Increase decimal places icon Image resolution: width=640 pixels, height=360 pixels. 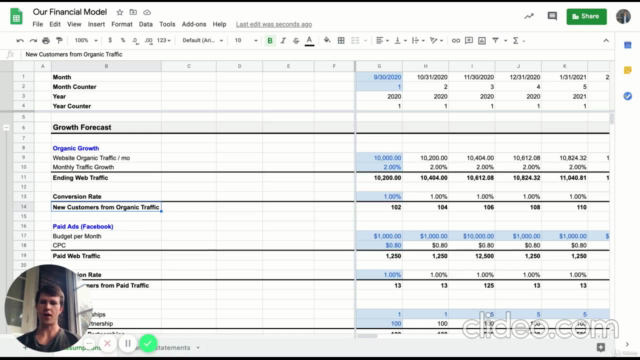tap(149, 40)
